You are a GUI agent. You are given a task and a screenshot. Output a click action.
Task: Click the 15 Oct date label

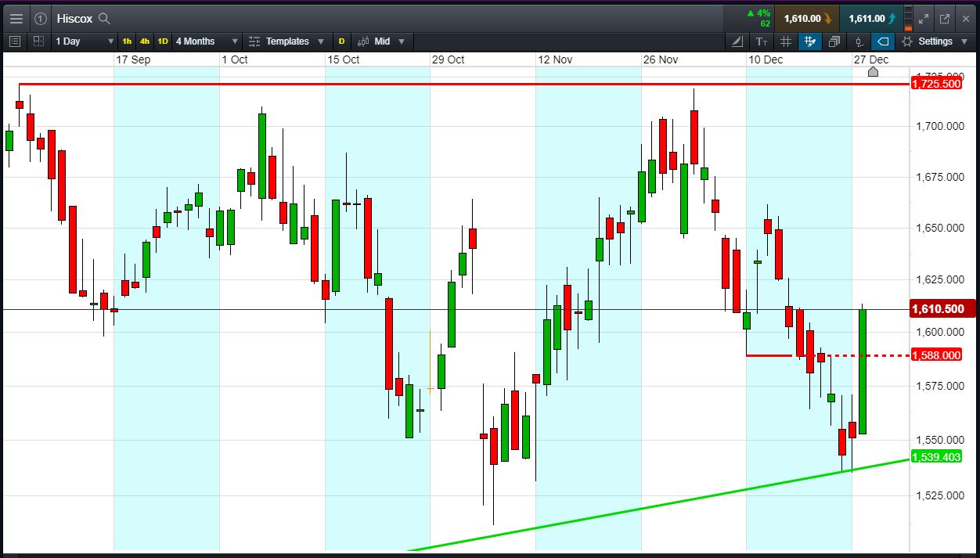(344, 59)
